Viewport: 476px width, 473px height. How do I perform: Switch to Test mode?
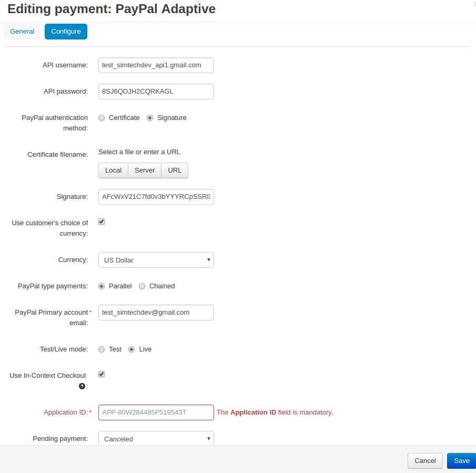click(x=102, y=349)
